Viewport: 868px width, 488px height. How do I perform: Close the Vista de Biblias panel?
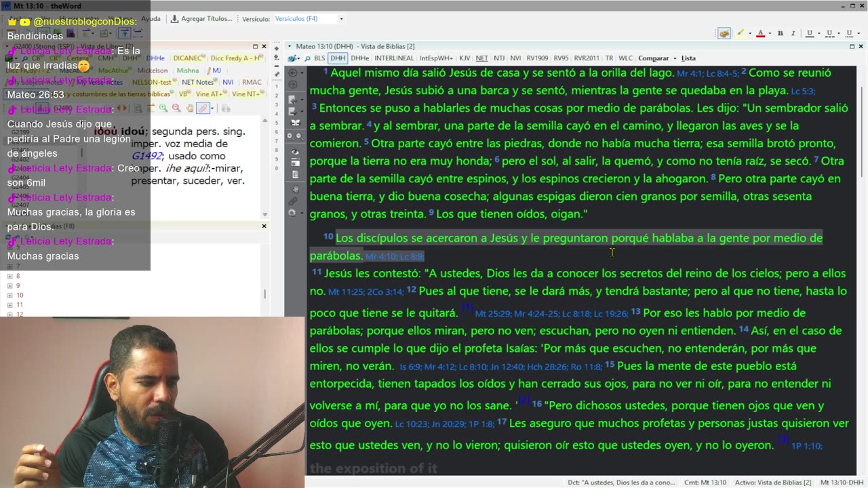tap(861, 47)
